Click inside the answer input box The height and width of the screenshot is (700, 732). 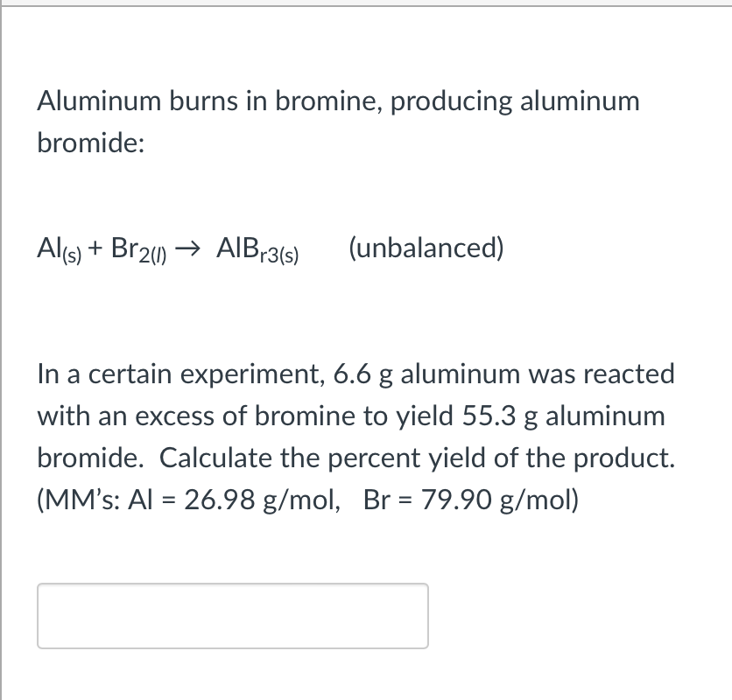pos(232,615)
